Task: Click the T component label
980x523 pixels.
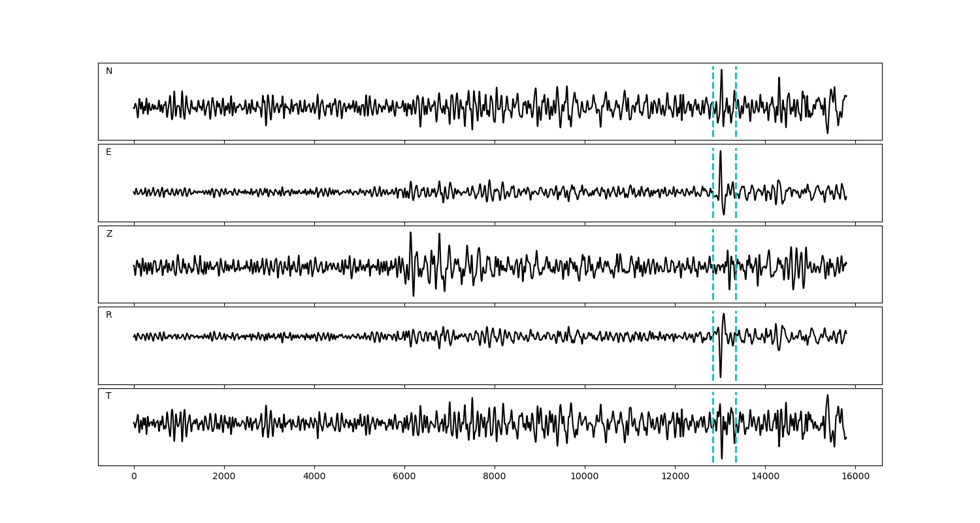Action: tap(108, 396)
